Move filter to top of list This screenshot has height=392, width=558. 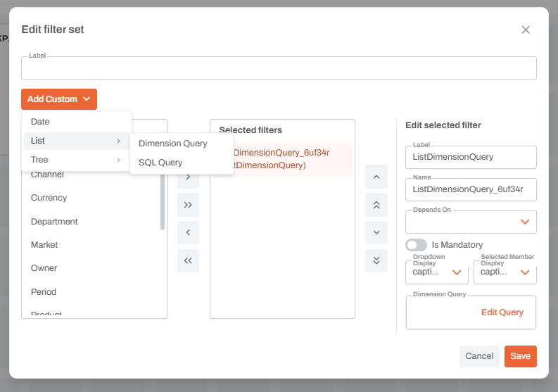(x=376, y=205)
